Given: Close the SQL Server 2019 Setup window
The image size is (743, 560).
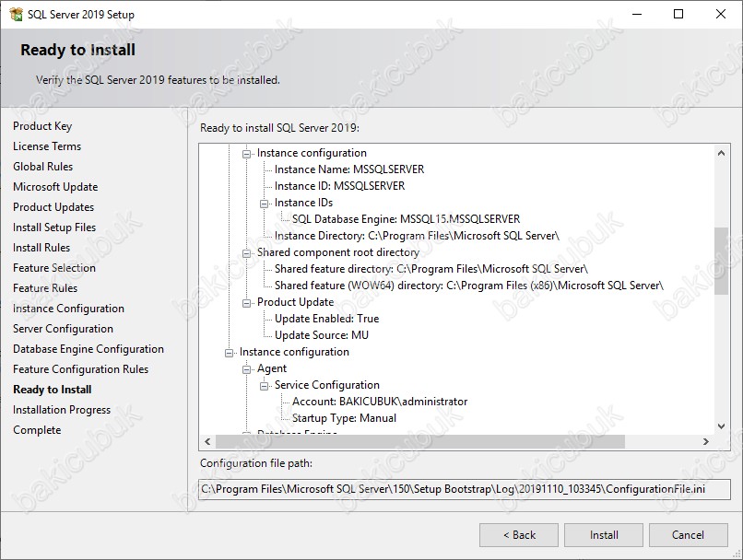Looking at the screenshot, I should tap(721, 14).
